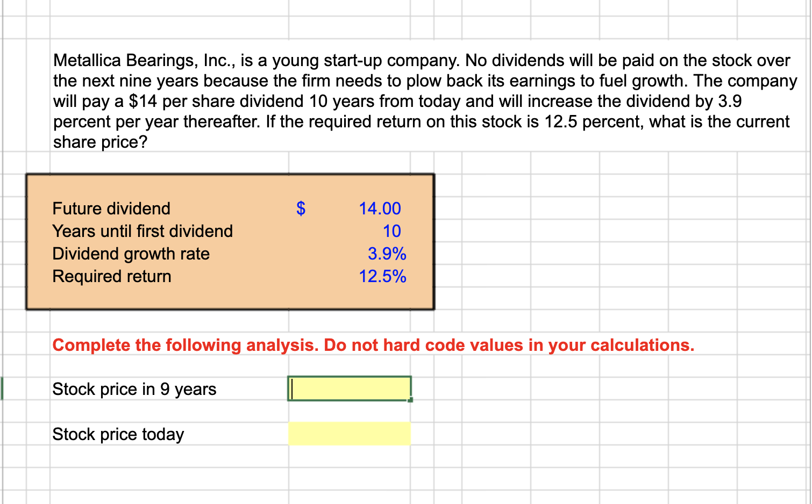Click the Required return label
The width and height of the screenshot is (812, 504).
pos(111,276)
